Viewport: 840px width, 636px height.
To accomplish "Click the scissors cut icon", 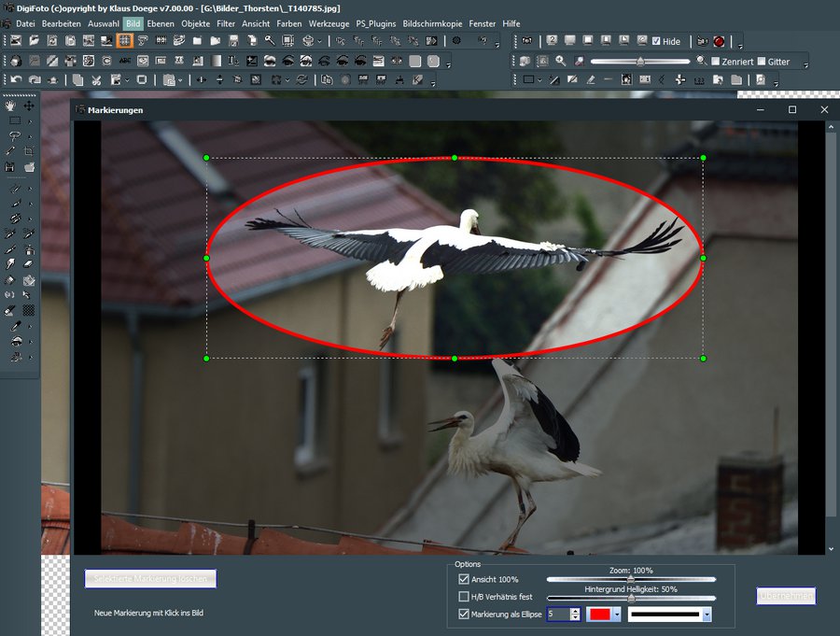I will [x=95, y=80].
